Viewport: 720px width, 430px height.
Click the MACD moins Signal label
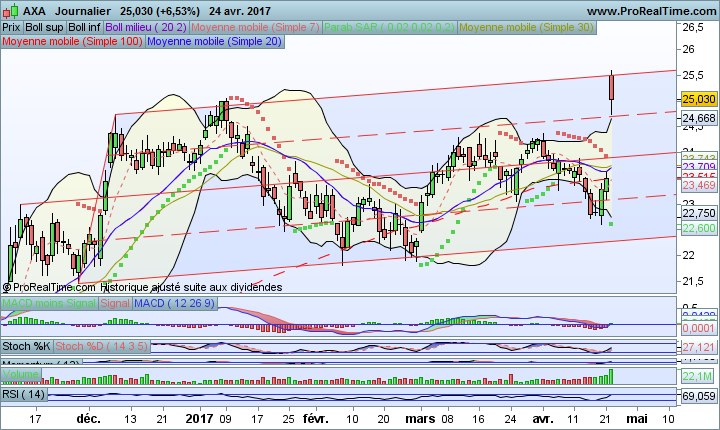[49, 303]
